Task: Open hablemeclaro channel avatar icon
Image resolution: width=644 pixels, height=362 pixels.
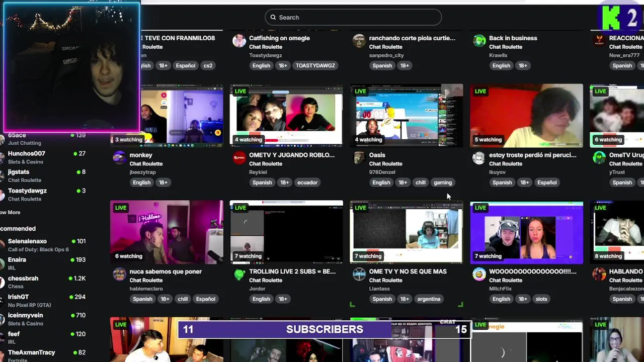Action: [x=119, y=274]
